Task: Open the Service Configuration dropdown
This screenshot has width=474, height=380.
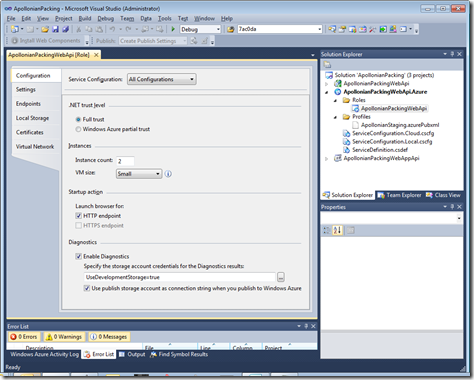Action: pyautogui.click(x=162, y=79)
